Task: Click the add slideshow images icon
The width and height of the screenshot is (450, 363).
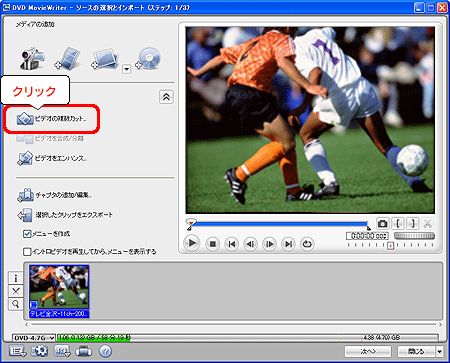Action: pyautogui.click(x=105, y=59)
